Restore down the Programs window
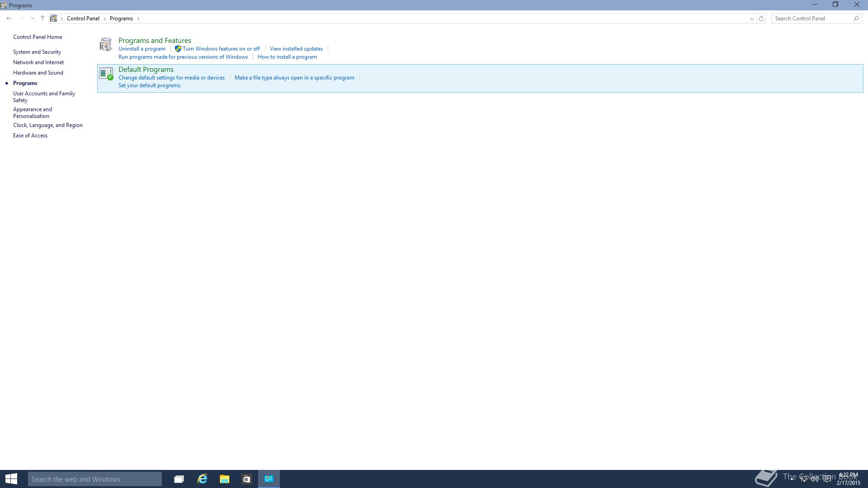Image resolution: width=868 pixels, height=488 pixels. pyautogui.click(x=836, y=5)
